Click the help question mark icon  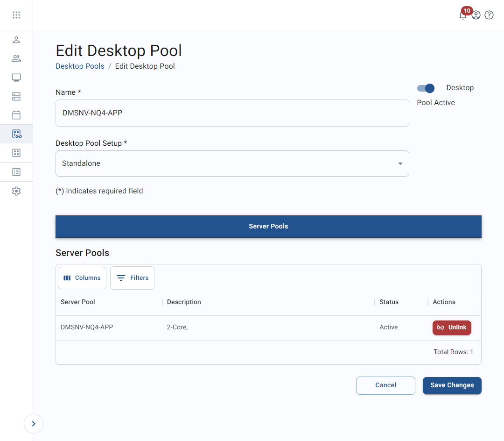[x=489, y=15]
